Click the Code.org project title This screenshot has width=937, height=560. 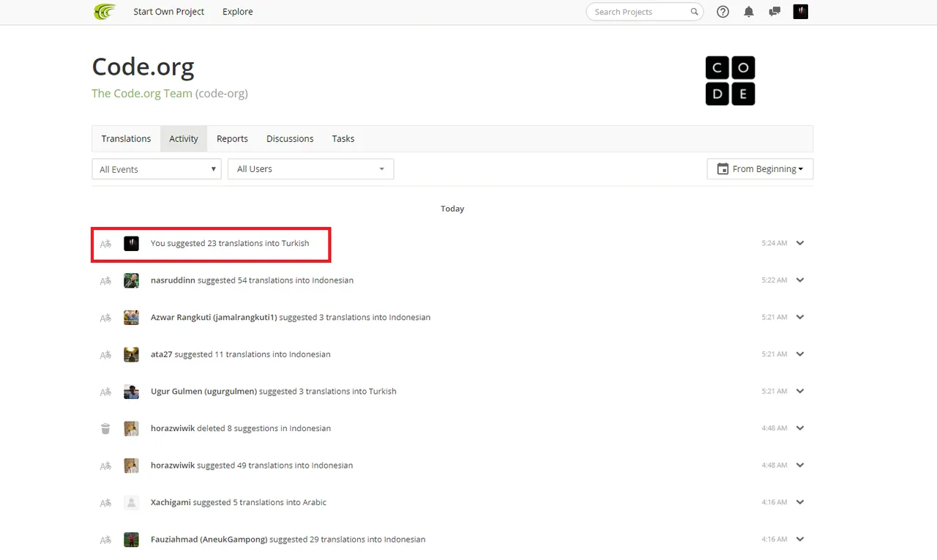pos(143,67)
